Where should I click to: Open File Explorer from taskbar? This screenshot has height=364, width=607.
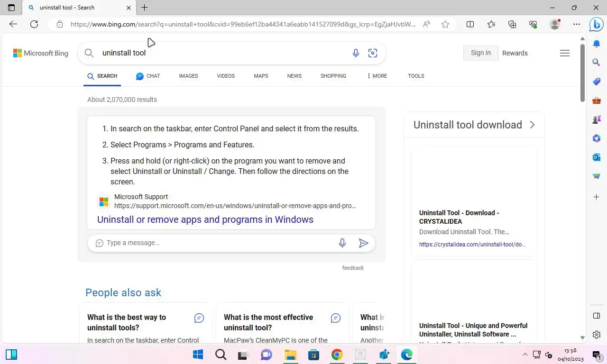click(290, 355)
